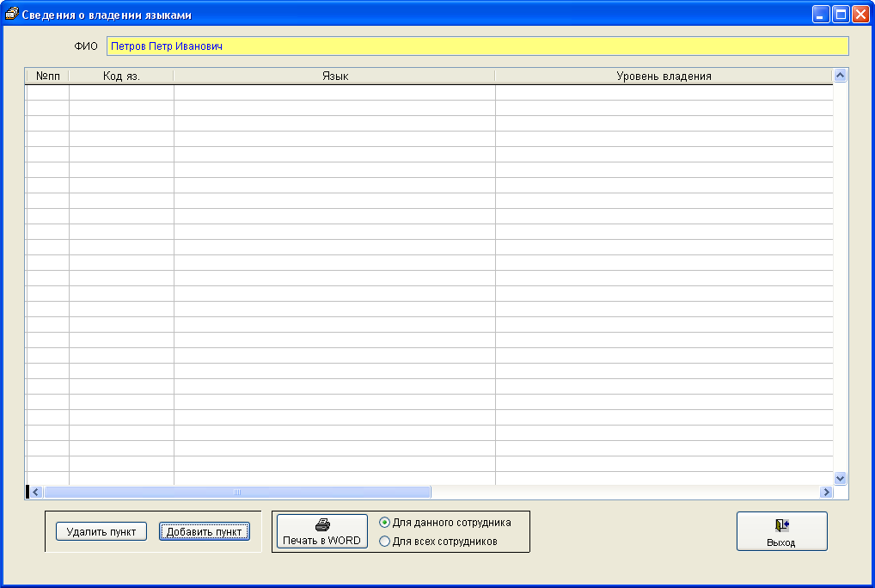This screenshot has height=588, width=875.
Task: Click the table's scroll up arrow
Action: pos(841,76)
